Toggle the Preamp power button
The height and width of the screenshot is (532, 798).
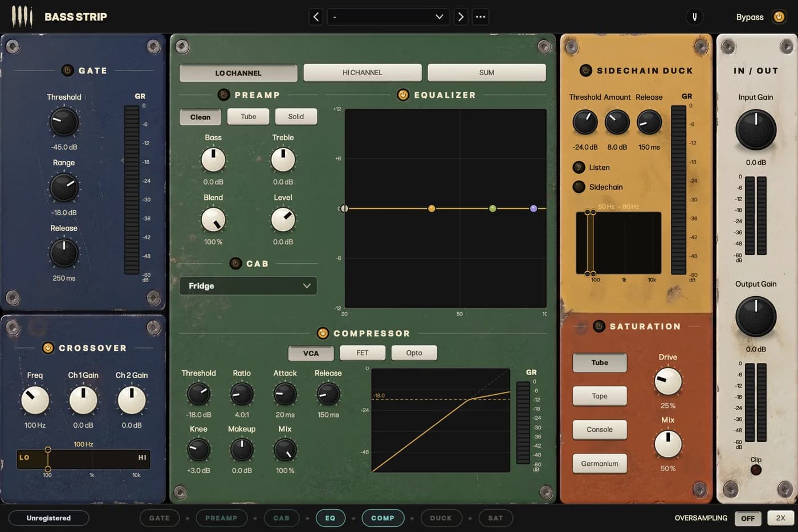pos(223,95)
